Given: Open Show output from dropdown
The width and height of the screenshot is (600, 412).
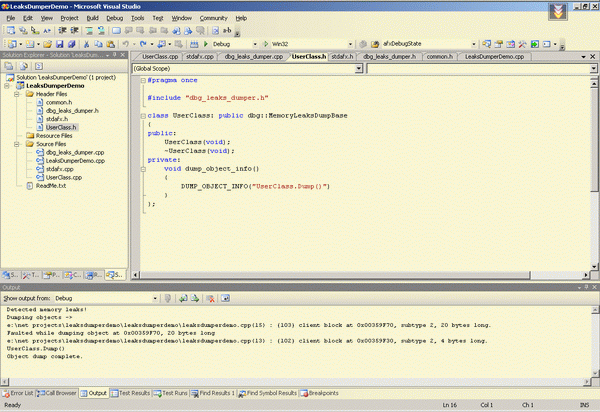Looking at the screenshot, I should [x=155, y=298].
